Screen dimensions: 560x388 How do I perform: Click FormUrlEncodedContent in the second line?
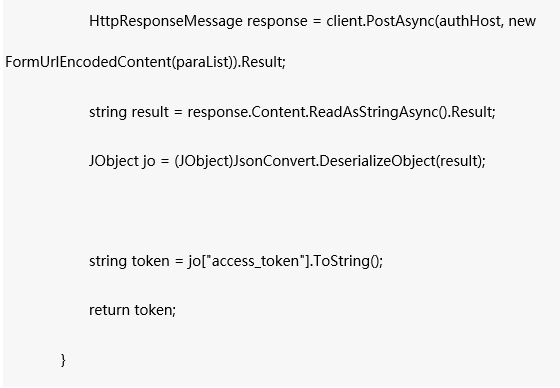pos(89,62)
